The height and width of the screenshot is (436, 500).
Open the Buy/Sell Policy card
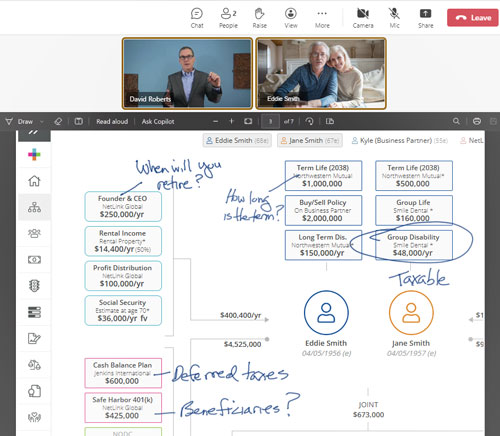323,210
